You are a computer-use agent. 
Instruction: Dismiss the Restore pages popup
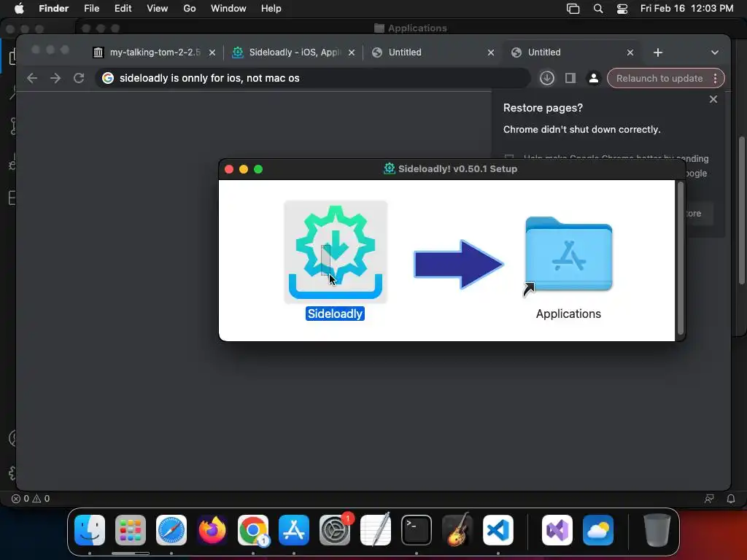click(x=713, y=99)
